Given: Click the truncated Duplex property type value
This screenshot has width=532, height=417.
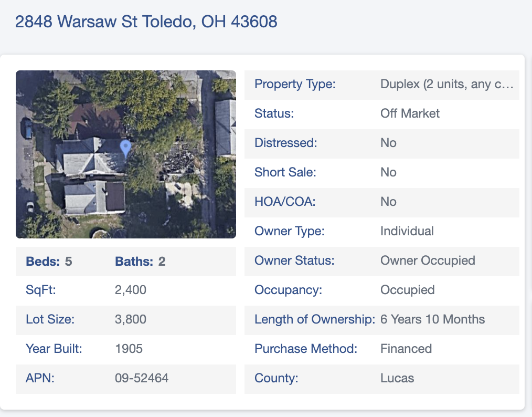Looking at the screenshot, I should (x=447, y=84).
